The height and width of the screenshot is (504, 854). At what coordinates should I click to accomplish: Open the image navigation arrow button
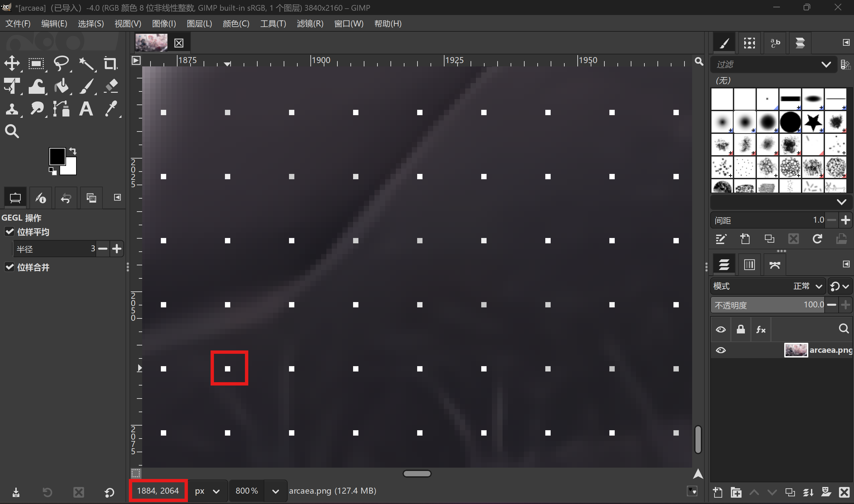coord(697,473)
